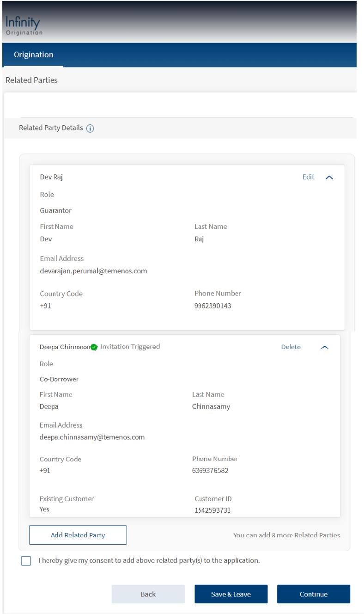Image resolution: width=364 pixels, height=614 pixels.
Task: Click Save & Leave
Action: pos(231,594)
